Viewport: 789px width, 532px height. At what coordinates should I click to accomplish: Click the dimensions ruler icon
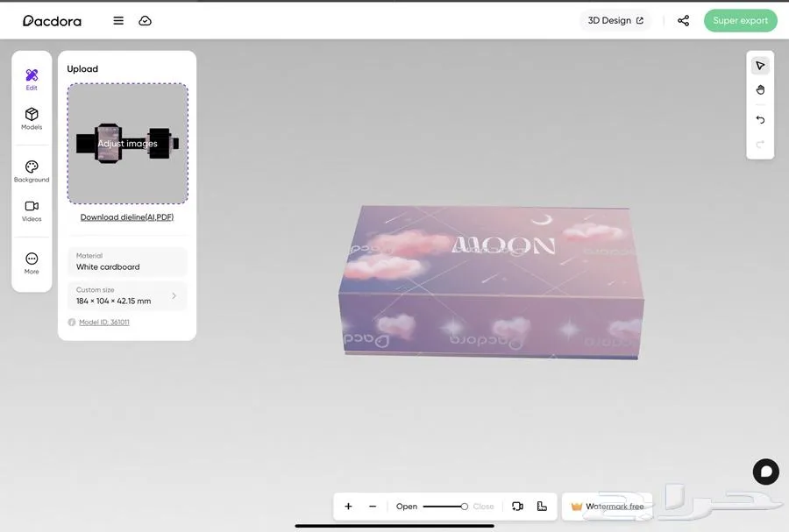pyautogui.click(x=542, y=507)
